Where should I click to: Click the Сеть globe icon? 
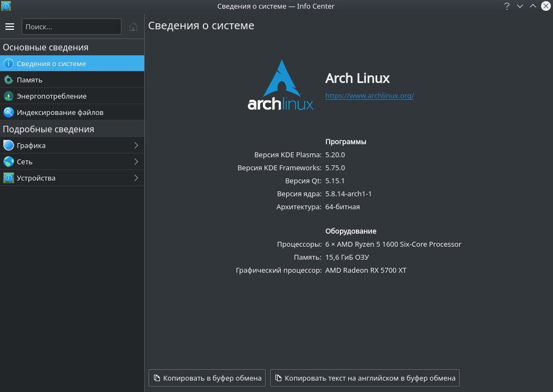tap(9, 162)
